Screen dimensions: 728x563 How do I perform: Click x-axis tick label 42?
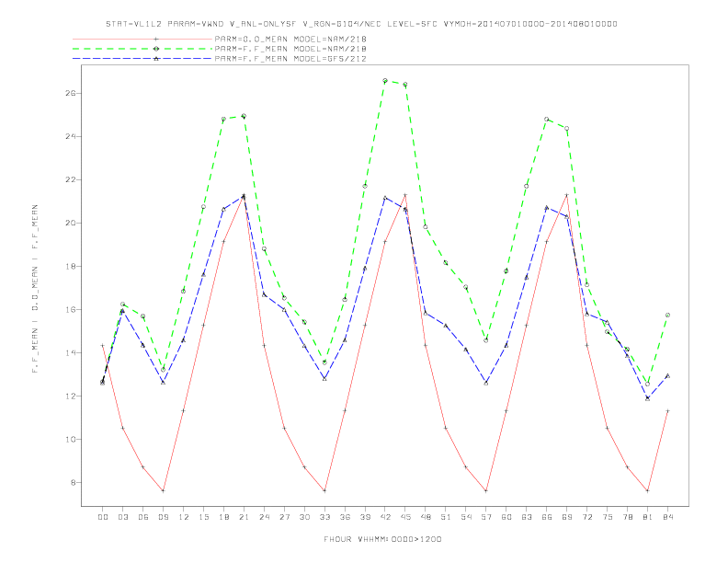385,517
